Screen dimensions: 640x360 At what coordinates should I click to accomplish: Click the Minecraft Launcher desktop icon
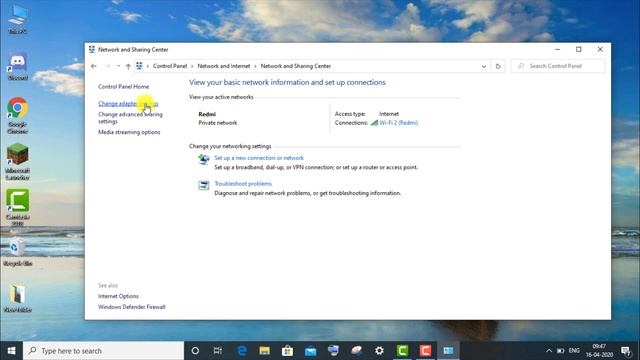(x=18, y=162)
